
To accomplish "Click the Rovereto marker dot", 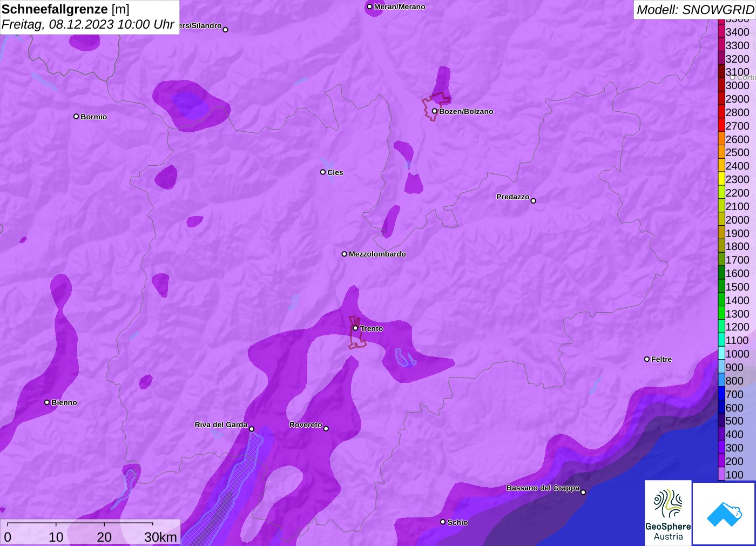I will (326, 429).
